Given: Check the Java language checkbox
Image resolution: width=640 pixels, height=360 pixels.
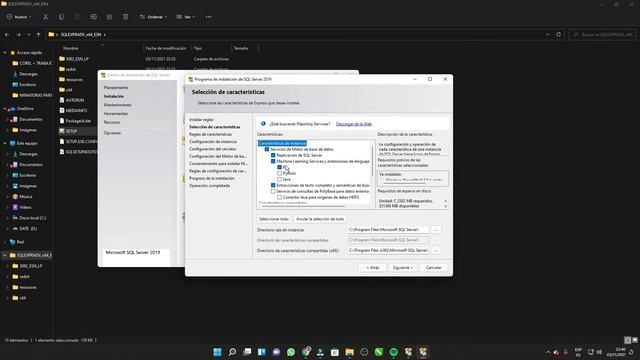Looking at the screenshot, I should coord(280,179).
